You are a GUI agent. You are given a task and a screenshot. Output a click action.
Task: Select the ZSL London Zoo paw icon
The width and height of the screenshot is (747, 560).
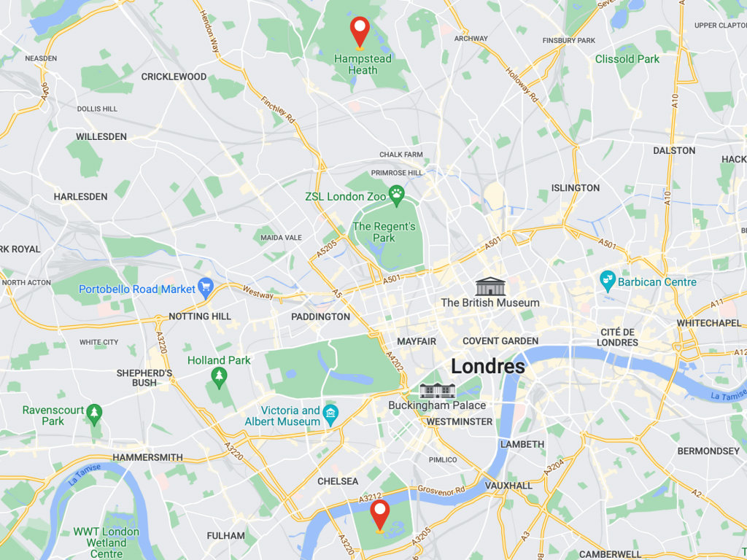396,195
